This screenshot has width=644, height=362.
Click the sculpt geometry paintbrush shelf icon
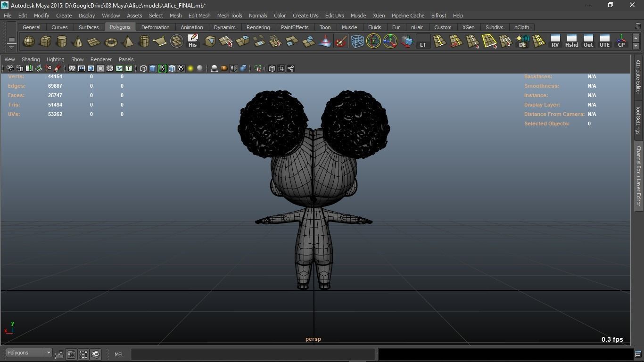[341, 41]
